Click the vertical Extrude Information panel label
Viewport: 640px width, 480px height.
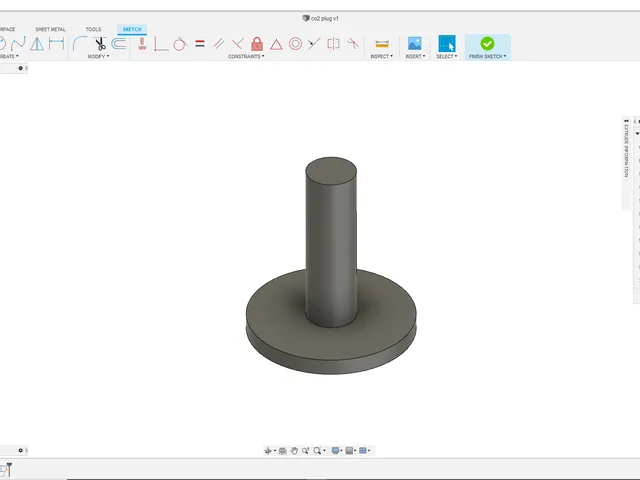[626, 151]
